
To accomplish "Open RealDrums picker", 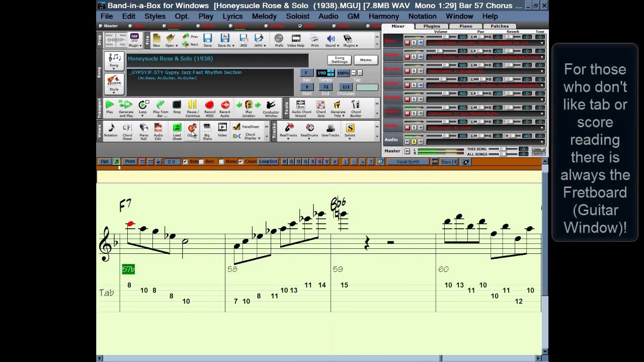I will [x=310, y=130].
